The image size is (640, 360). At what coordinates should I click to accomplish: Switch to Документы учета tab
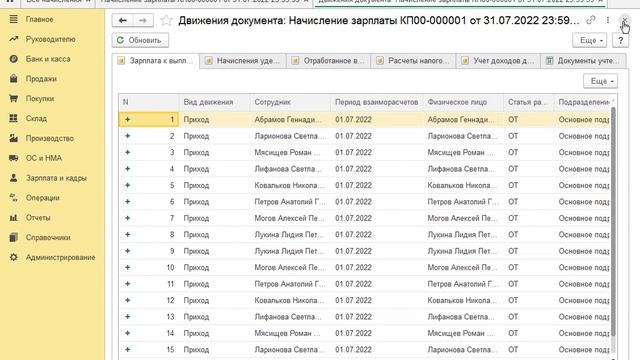point(583,61)
